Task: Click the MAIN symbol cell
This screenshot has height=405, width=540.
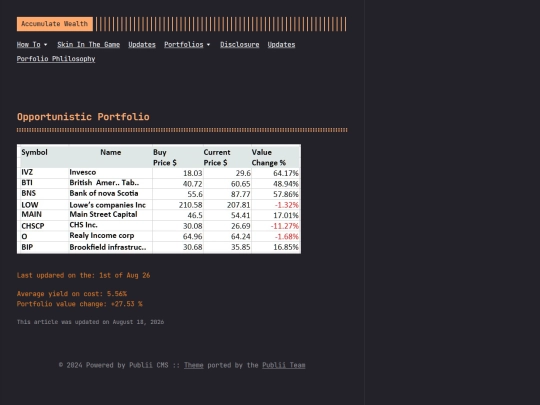Action: [31, 215]
